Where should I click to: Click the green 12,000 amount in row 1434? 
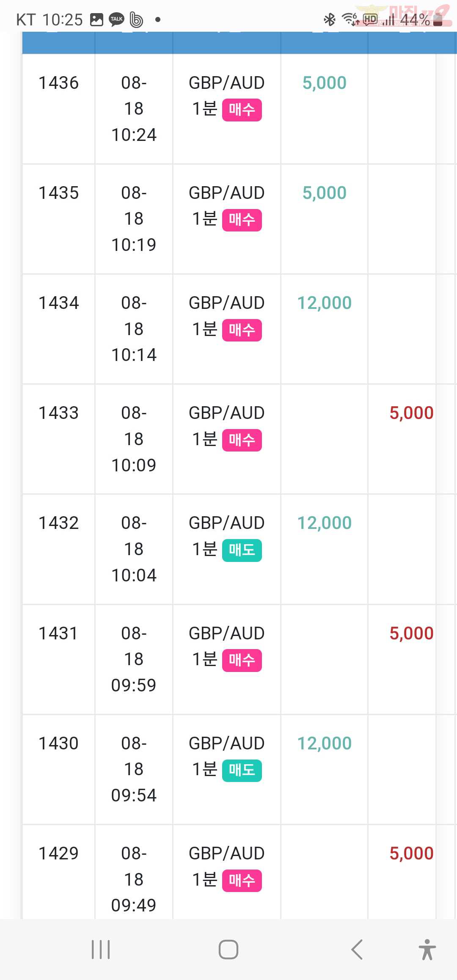pos(325,303)
